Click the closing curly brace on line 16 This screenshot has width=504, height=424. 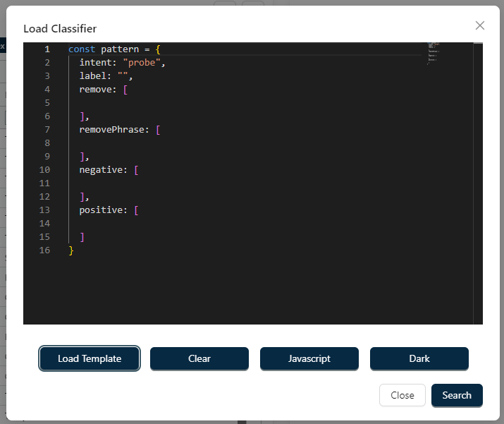coord(71,250)
